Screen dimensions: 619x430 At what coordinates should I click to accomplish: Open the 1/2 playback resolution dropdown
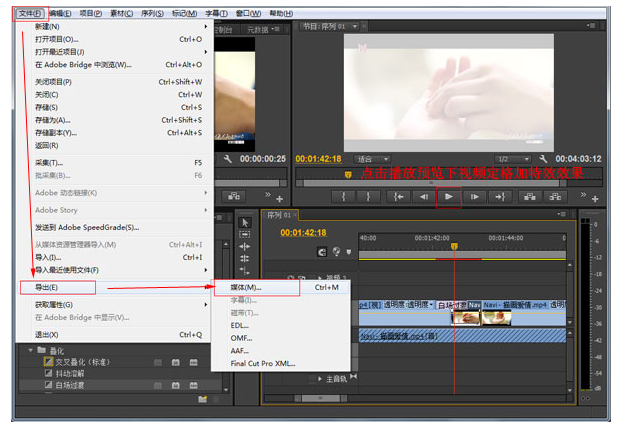coord(512,159)
